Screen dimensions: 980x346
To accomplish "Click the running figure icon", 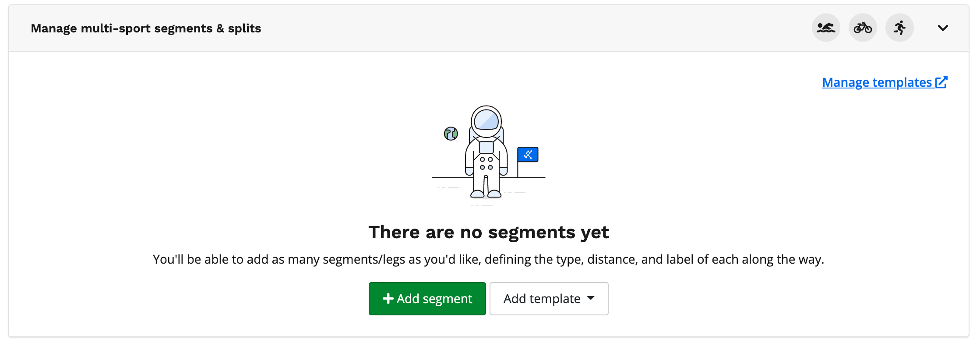I will click(899, 28).
